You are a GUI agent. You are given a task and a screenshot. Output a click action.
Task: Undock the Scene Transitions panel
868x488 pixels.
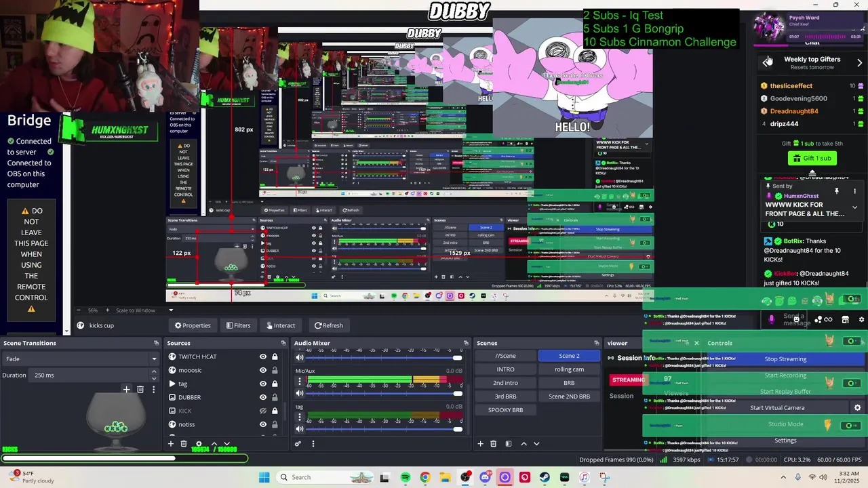point(156,343)
